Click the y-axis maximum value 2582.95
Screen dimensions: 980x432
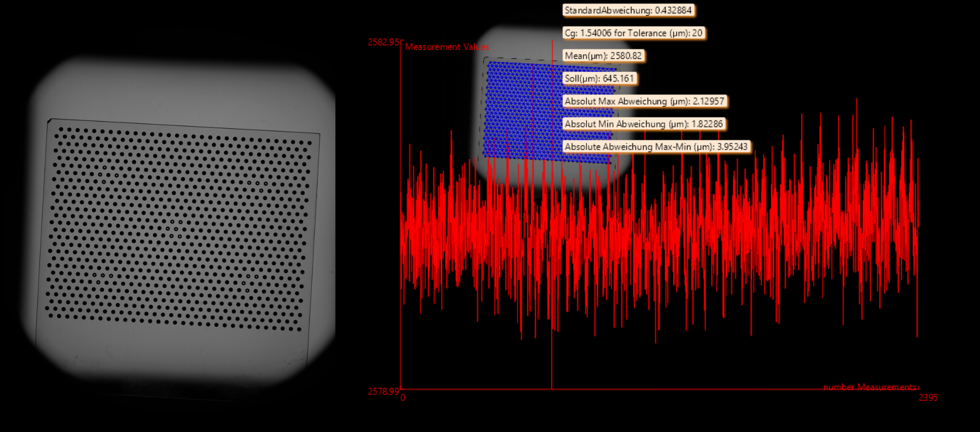[383, 42]
